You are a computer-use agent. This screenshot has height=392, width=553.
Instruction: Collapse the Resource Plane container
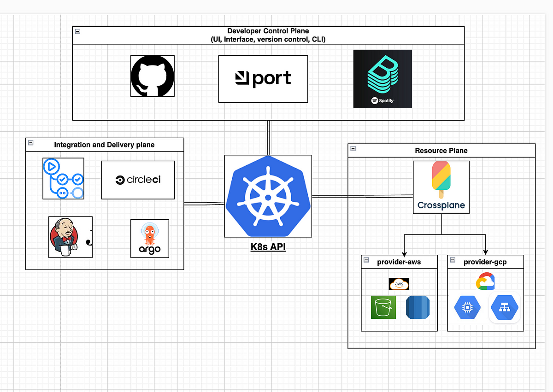pos(353,148)
